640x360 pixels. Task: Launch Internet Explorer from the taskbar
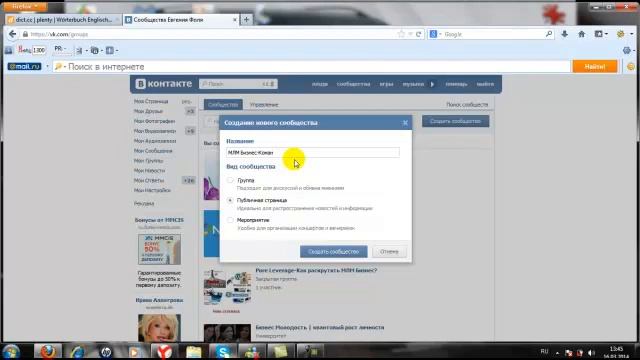(x=77, y=351)
